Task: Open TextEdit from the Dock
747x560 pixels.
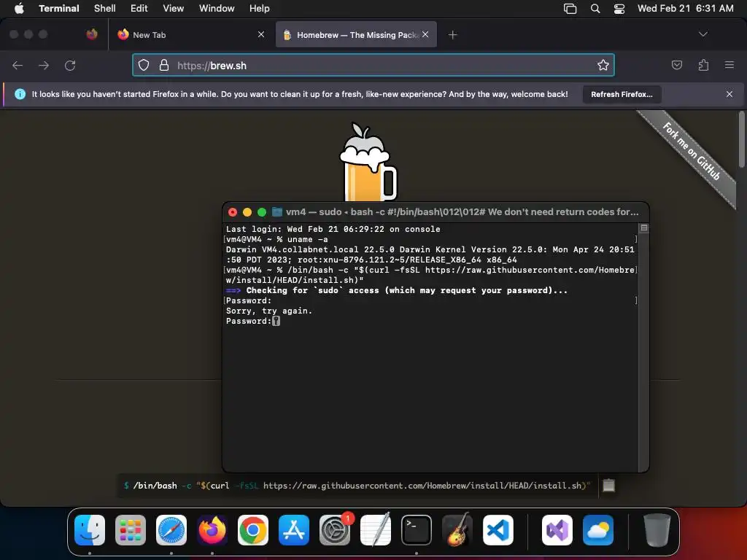Action: [376, 530]
